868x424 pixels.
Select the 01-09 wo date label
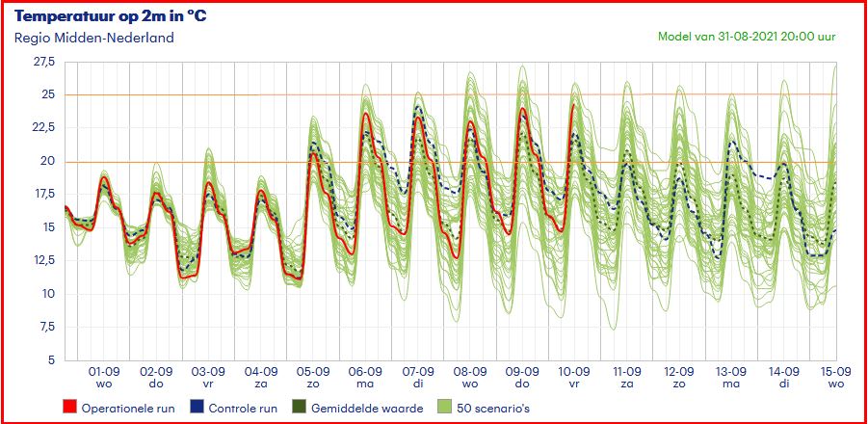104,377
